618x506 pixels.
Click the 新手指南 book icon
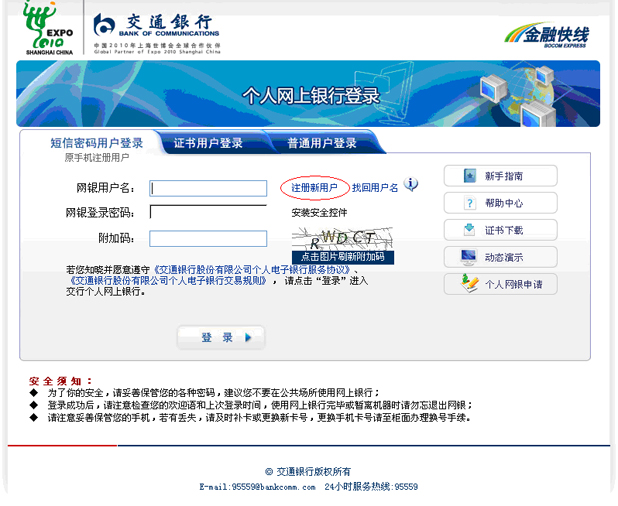(469, 175)
